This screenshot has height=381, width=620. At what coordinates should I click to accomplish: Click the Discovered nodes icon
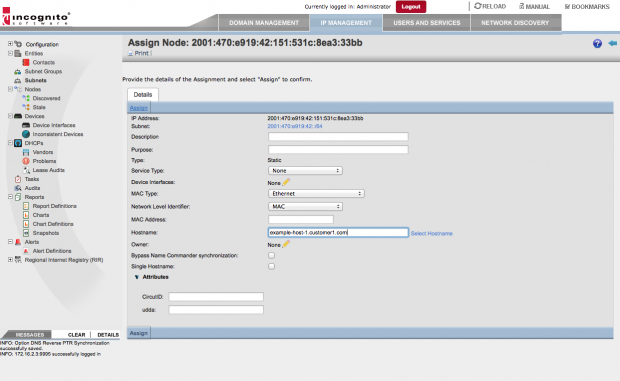(x=26, y=98)
